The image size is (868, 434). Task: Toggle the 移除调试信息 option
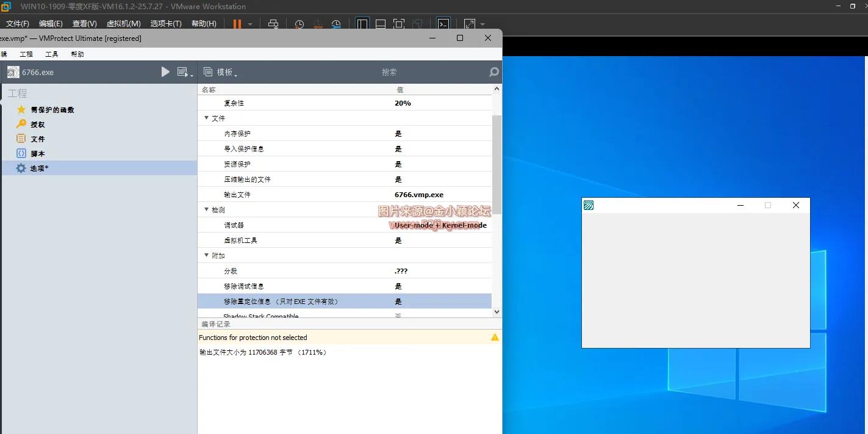[398, 286]
